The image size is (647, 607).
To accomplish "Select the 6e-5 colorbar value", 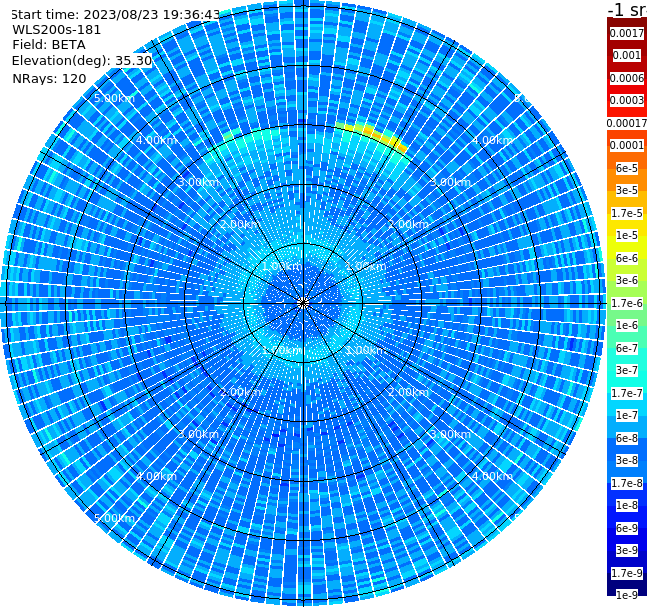I will (x=627, y=168).
